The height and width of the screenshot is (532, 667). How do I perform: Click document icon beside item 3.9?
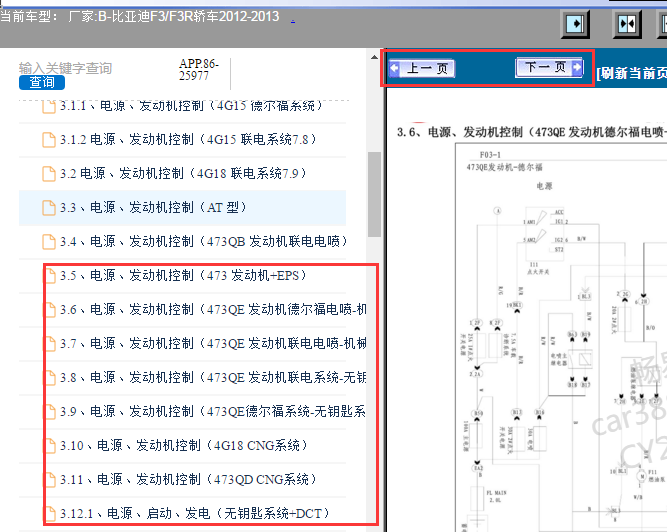tap(50, 412)
